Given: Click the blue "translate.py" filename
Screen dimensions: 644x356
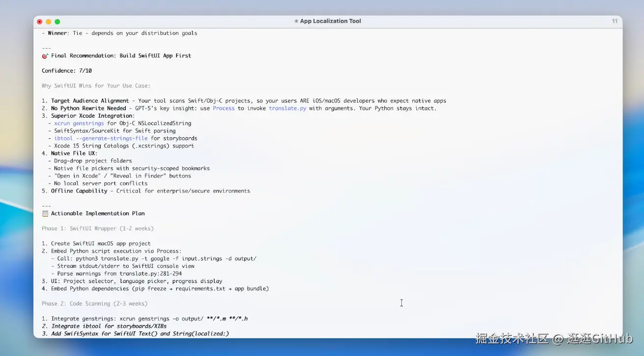Looking at the screenshot, I should 288,108.
